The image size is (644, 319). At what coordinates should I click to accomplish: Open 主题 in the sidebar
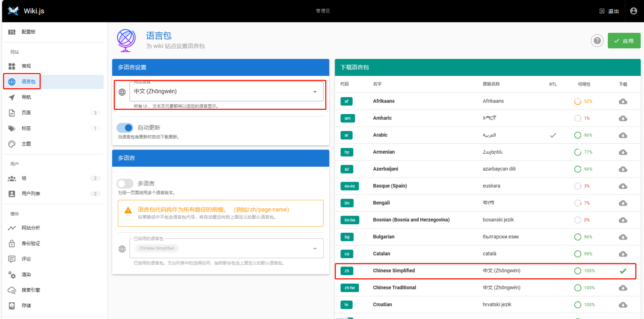pos(54,144)
